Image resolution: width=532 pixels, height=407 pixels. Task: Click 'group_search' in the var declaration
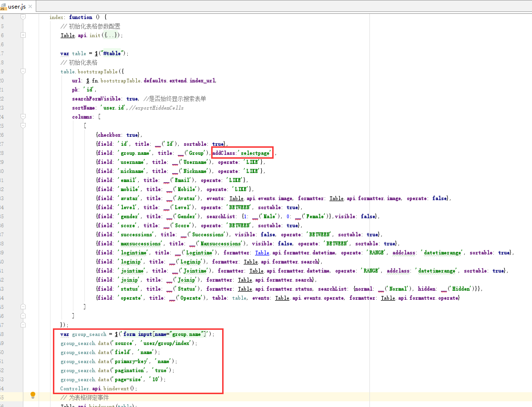click(x=89, y=334)
